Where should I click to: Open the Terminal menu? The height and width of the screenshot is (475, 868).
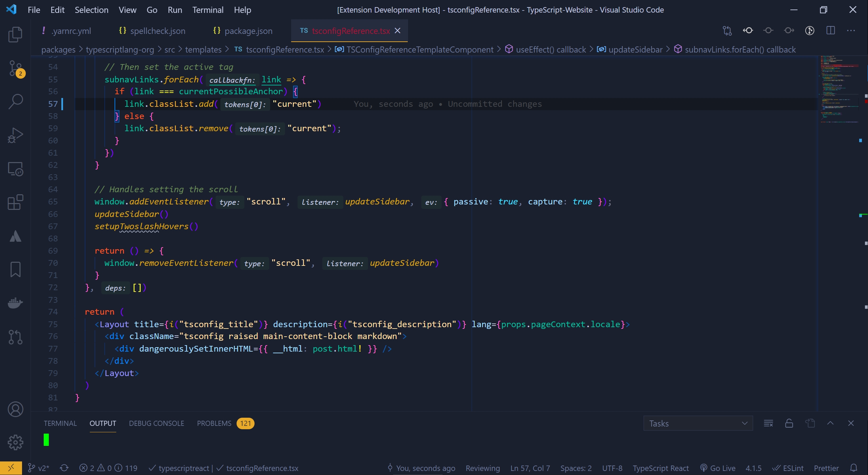coord(208,10)
